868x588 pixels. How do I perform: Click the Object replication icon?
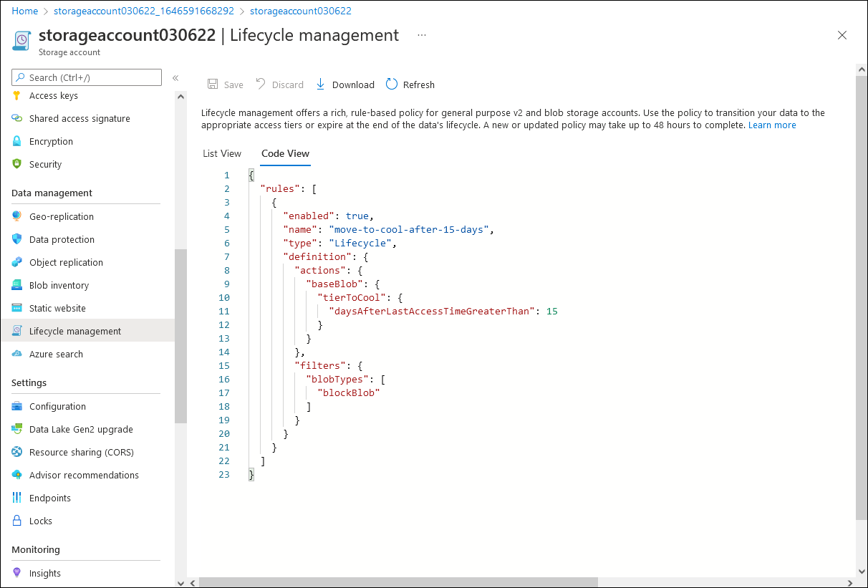point(17,263)
